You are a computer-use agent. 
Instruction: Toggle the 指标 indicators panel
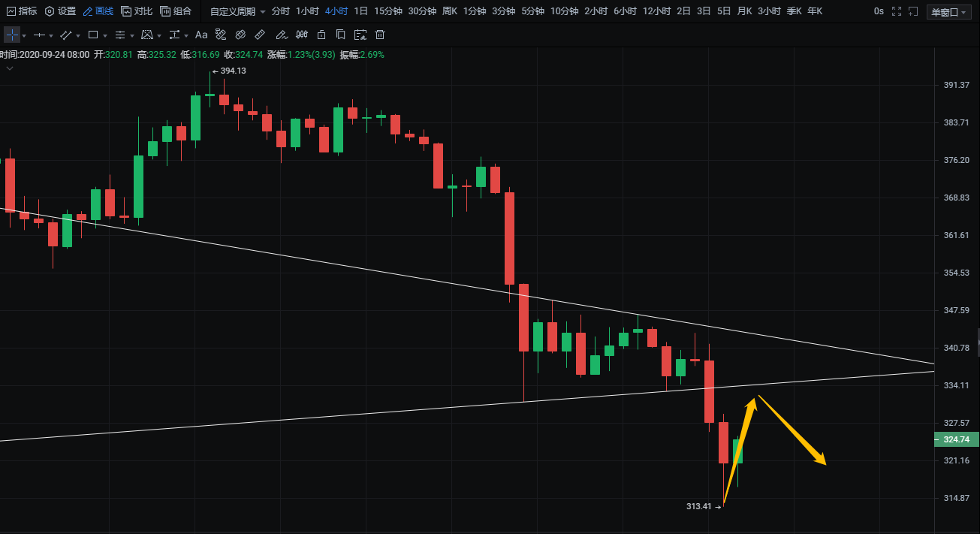[x=22, y=11]
